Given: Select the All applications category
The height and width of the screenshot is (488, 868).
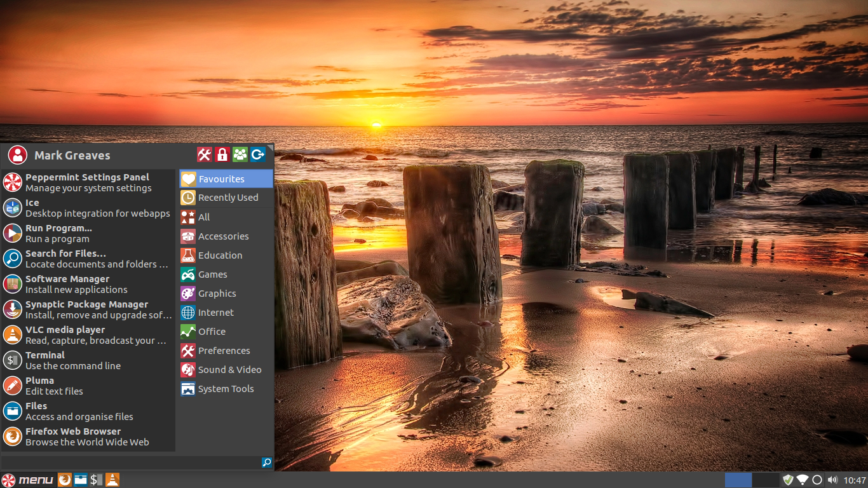Looking at the screenshot, I should point(226,217).
